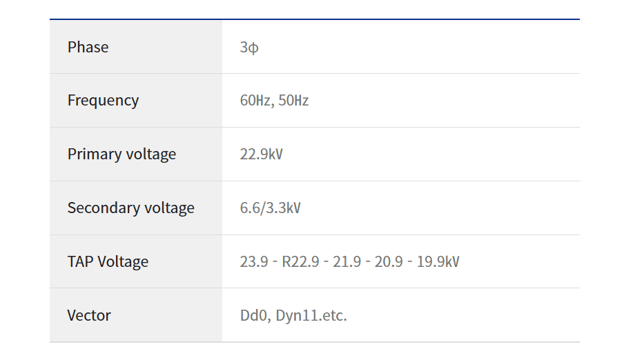Click the Phase row label
The height and width of the screenshot is (360, 644).
coord(88,47)
